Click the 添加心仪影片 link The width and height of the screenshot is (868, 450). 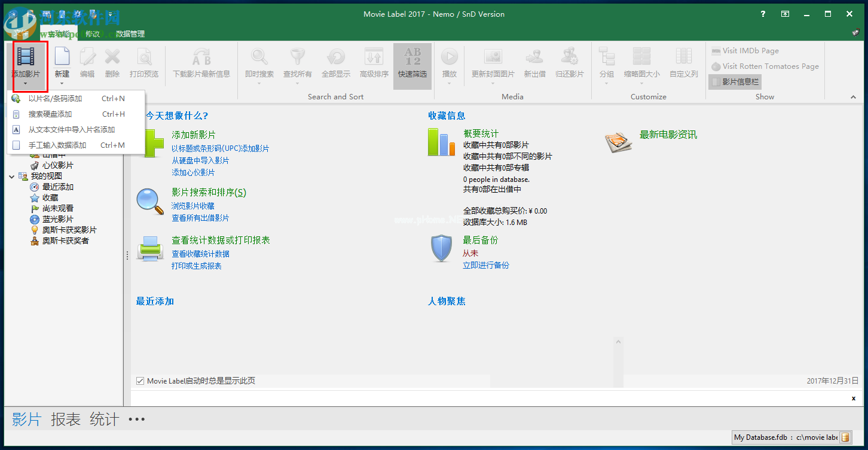click(x=193, y=172)
